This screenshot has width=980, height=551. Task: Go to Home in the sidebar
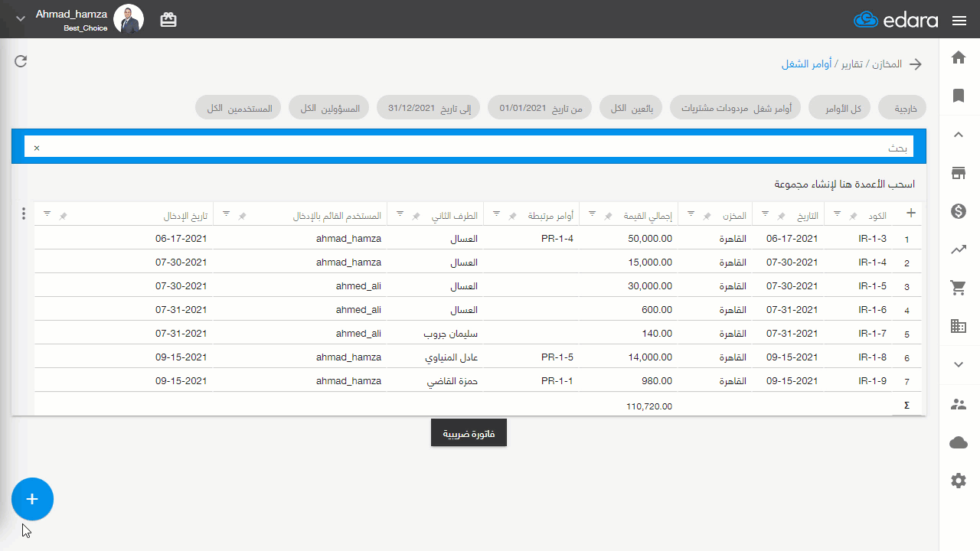click(x=959, y=57)
